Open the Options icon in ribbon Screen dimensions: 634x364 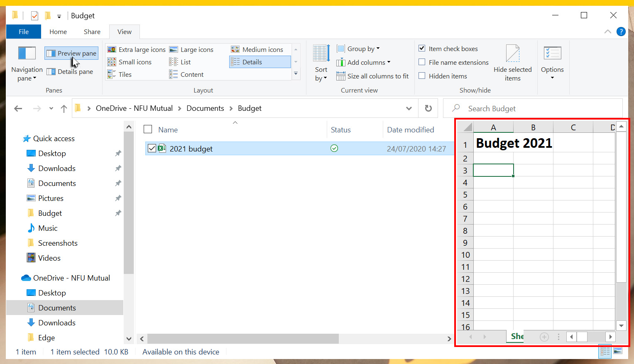(552, 54)
